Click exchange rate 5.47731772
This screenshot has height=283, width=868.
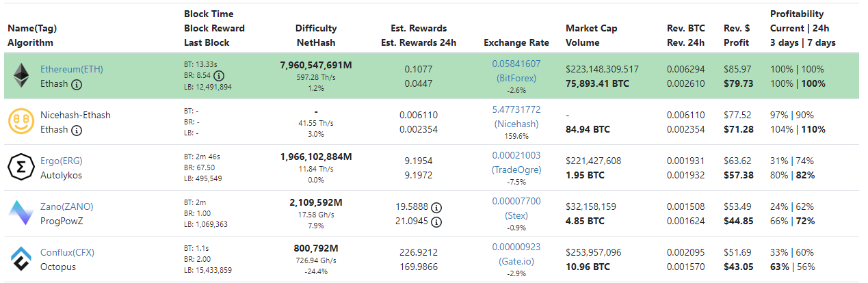point(516,109)
